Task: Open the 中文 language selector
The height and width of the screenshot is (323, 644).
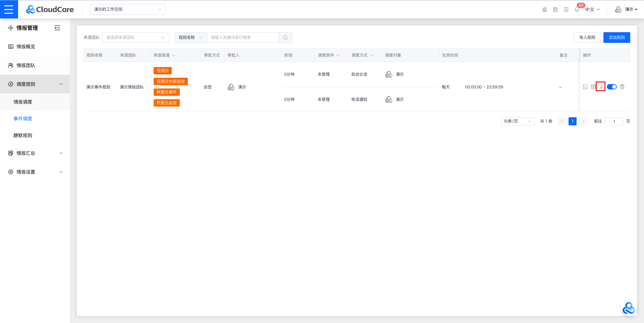Action: 592,9
